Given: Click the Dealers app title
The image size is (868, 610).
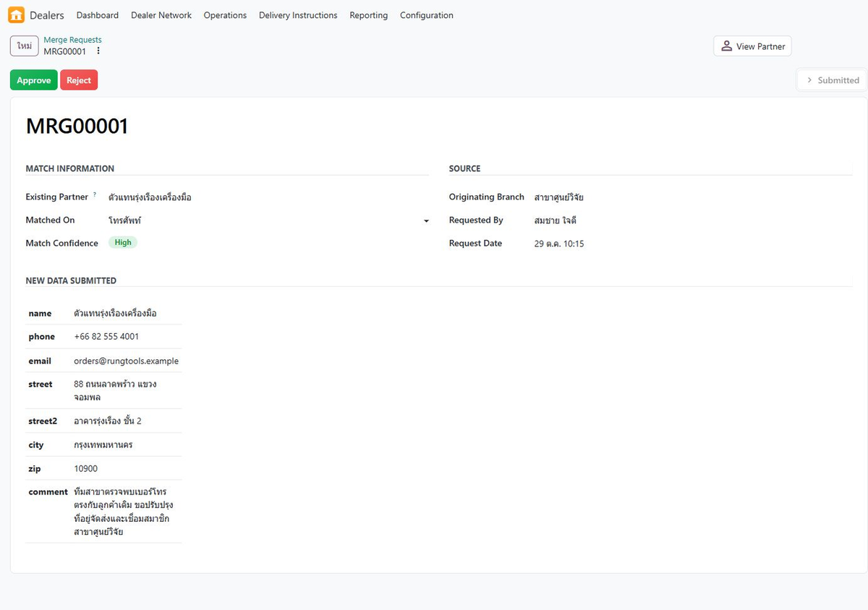Looking at the screenshot, I should pos(47,15).
